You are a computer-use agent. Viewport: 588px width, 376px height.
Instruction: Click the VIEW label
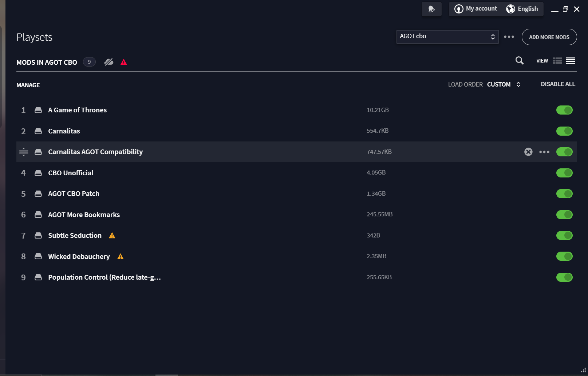[x=542, y=61]
